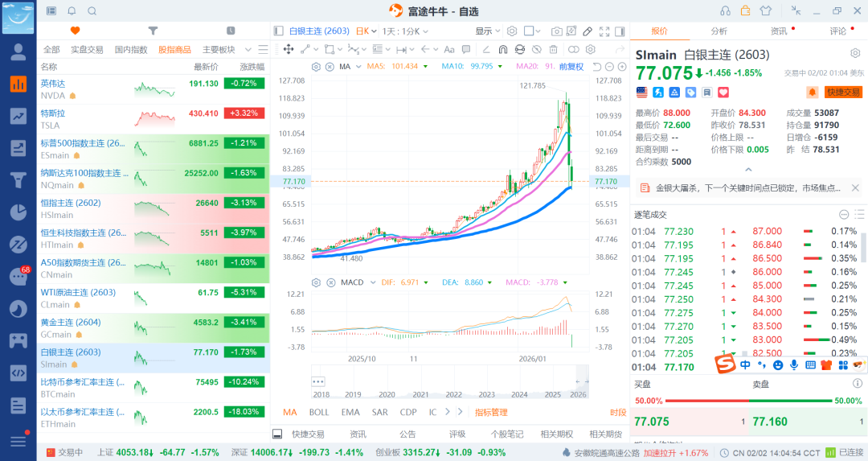Open 个股笔记 in the bottom bar

tap(507, 434)
